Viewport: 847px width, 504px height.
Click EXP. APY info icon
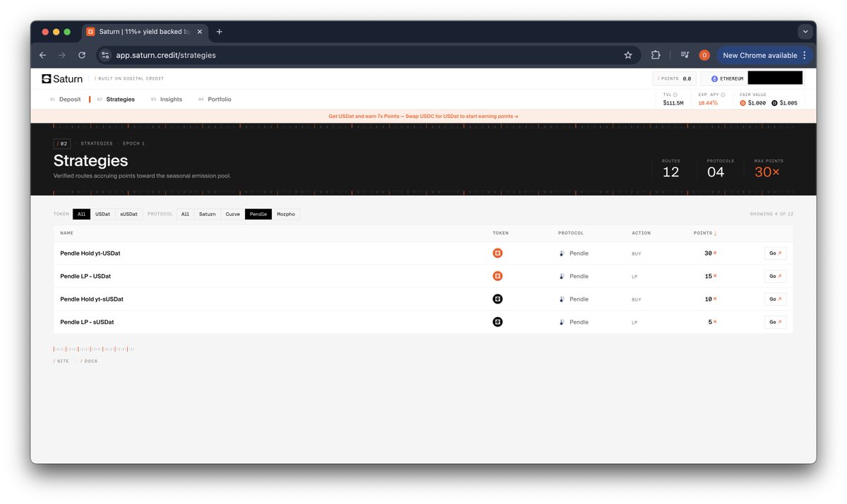(723, 95)
